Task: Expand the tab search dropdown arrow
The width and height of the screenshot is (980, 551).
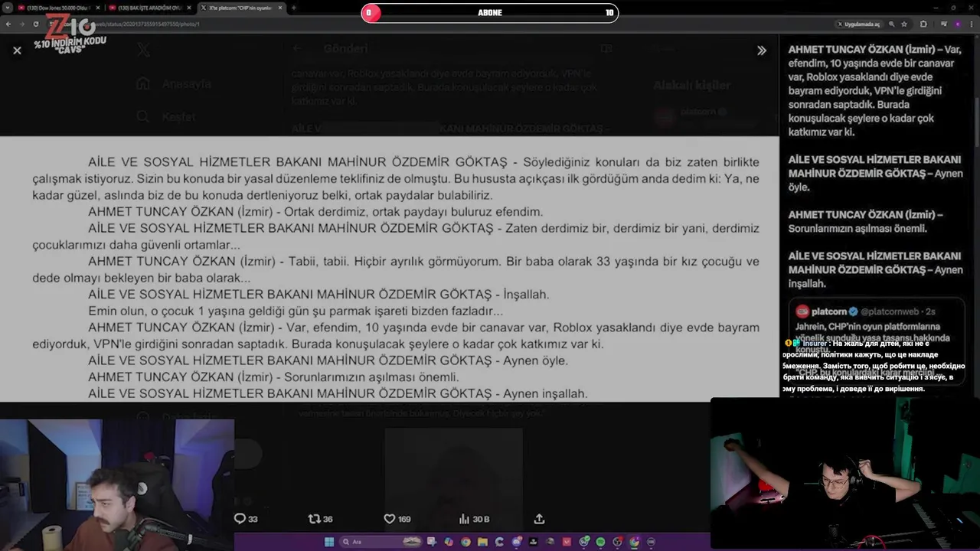Action: 8,8
